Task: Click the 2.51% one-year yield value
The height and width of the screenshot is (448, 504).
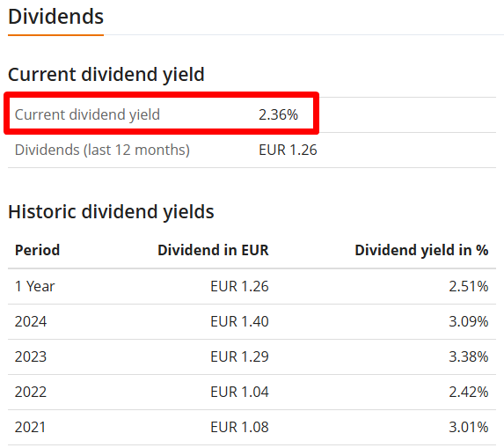Action: coord(469,286)
